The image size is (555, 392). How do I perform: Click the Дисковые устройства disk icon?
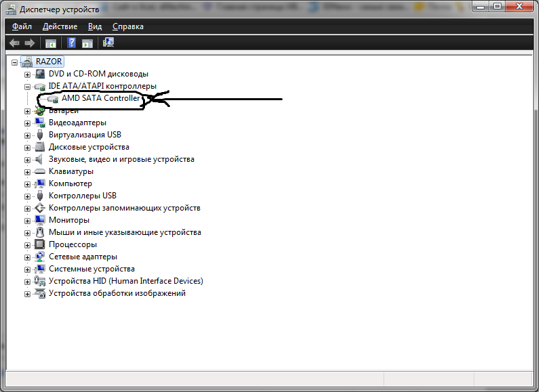pos(40,147)
